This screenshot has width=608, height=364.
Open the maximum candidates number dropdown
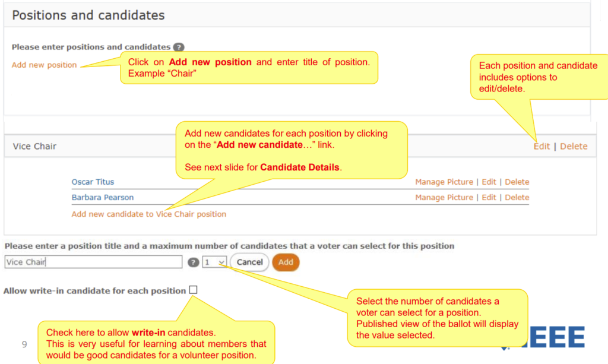[x=214, y=262]
